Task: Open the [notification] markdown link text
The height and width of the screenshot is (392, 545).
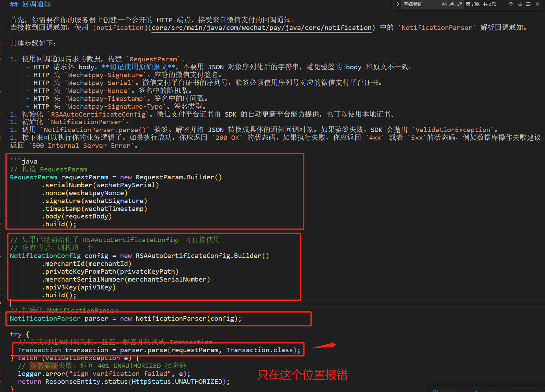Action: [x=120, y=27]
